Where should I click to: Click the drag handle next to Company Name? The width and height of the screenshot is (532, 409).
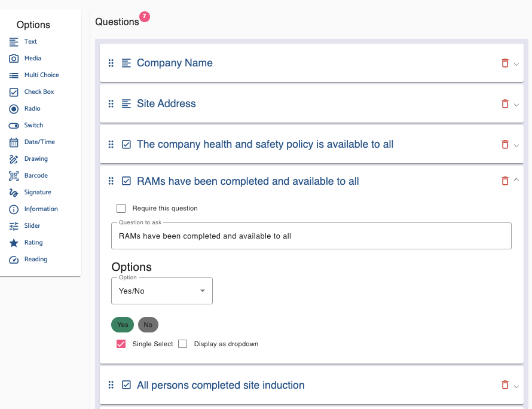[x=111, y=63]
